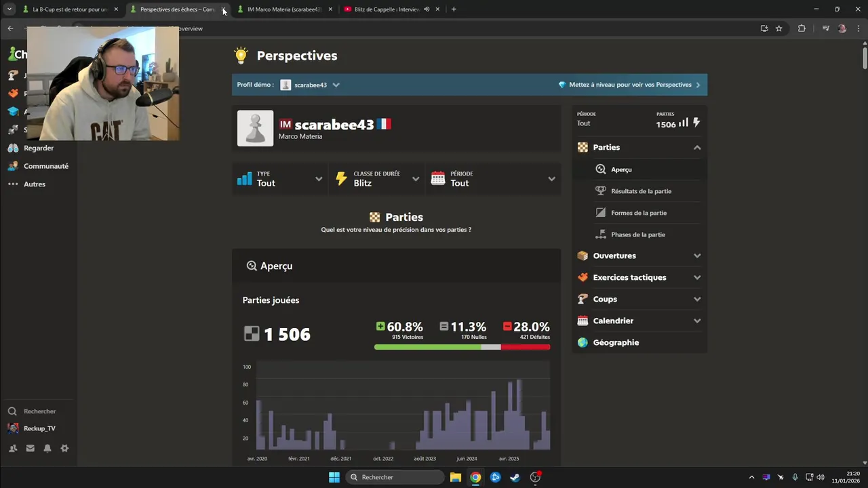Image resolution: width=868 pixels, height=488 pixels.
Task: Open the settings gear in the sidebar
Action: [64, 448]
